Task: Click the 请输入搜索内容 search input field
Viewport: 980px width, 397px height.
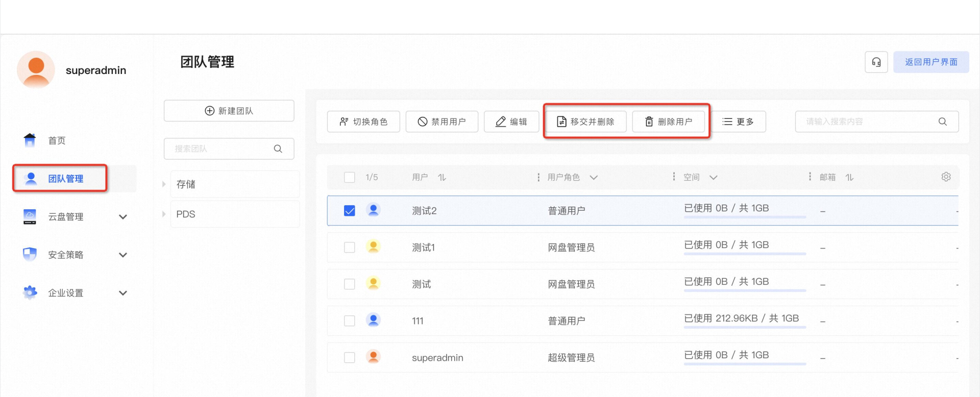Action: 868,121
